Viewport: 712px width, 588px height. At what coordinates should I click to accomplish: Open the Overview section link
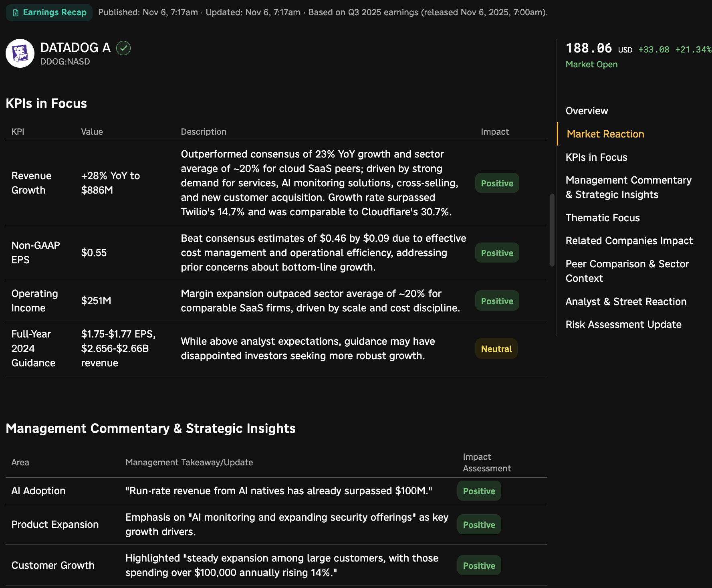[x=587, y=111]
